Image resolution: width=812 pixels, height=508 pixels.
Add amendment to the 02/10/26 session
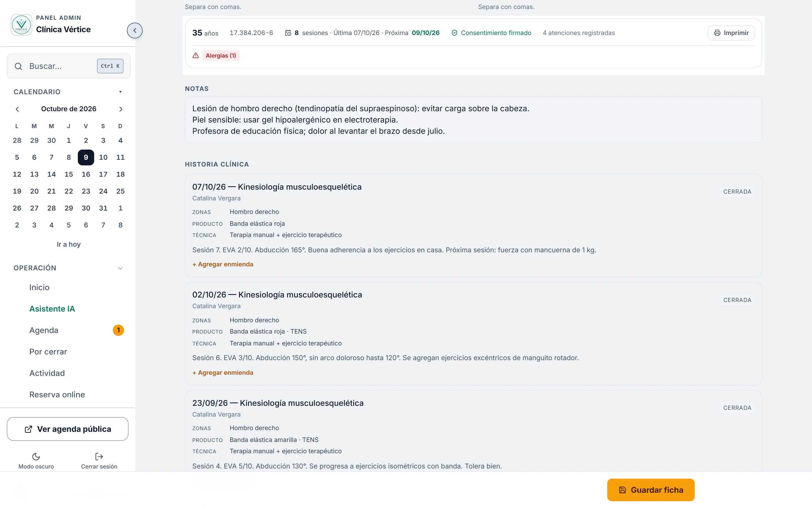[x=223, y=373]
